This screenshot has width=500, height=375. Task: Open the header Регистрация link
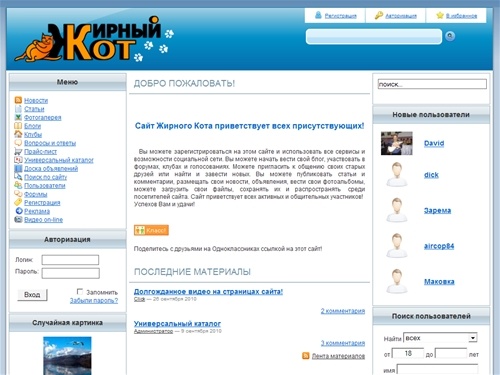pyautogui.click(x=341, y=16)
